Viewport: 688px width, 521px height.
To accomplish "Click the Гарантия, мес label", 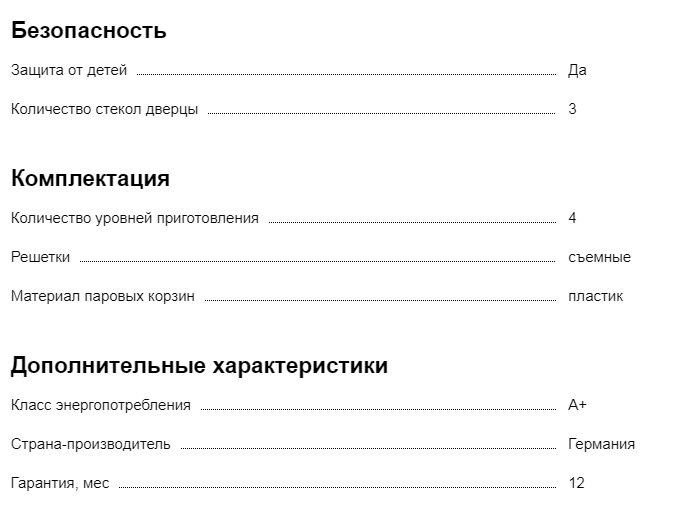I will 60,483.
